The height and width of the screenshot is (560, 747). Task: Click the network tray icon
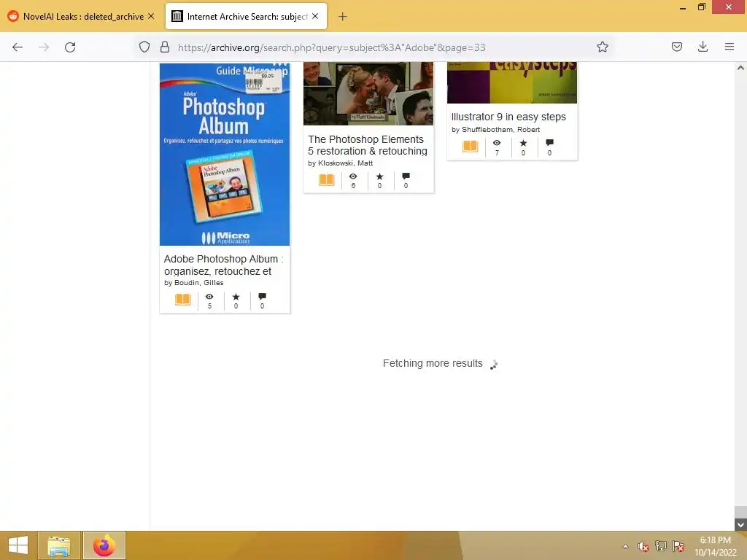pos(661,546)
